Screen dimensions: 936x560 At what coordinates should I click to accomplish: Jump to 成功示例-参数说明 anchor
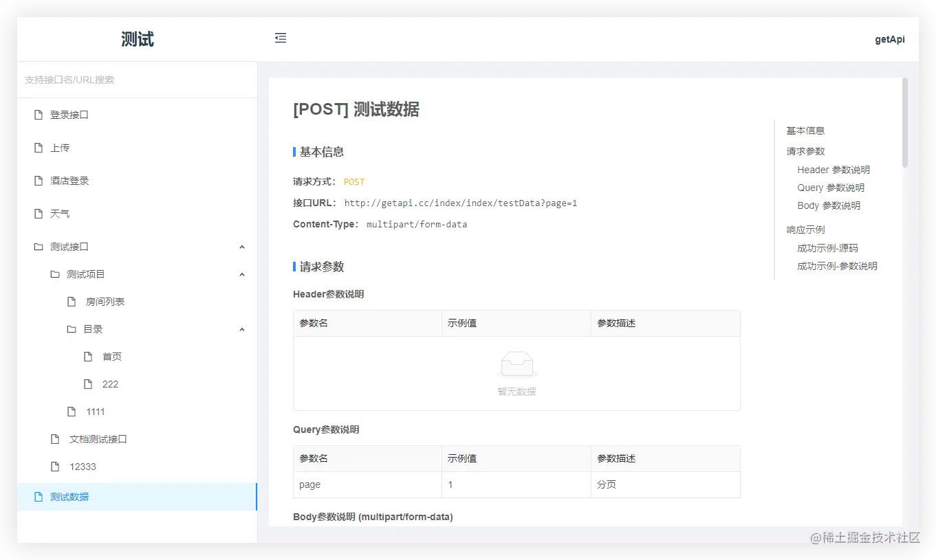point(837,266)
